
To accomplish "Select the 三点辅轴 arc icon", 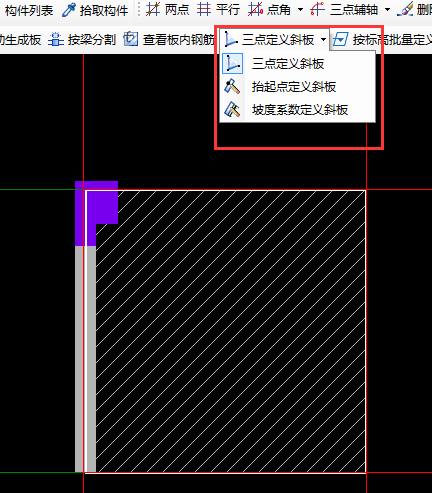I will 317,9.
